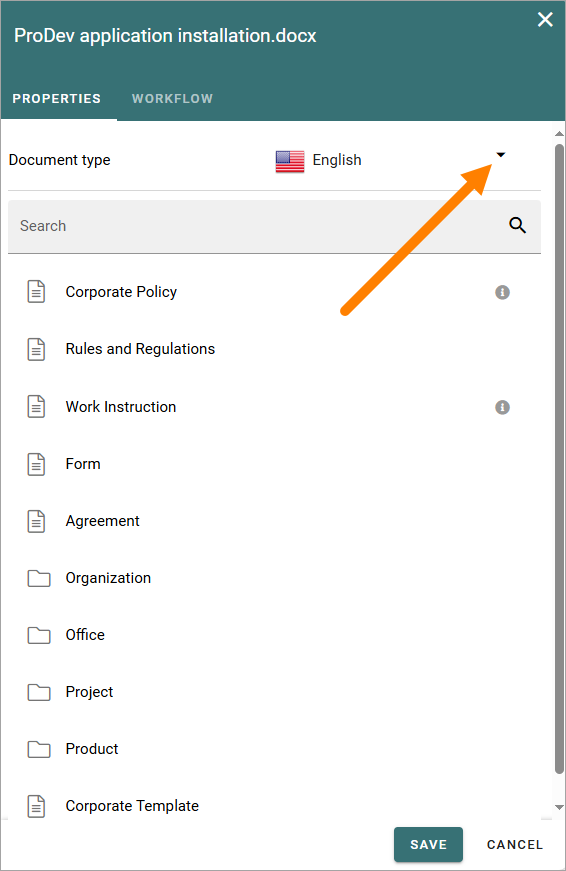
Task: Open info icon for Corporate Policy
Action: [502, 292]
